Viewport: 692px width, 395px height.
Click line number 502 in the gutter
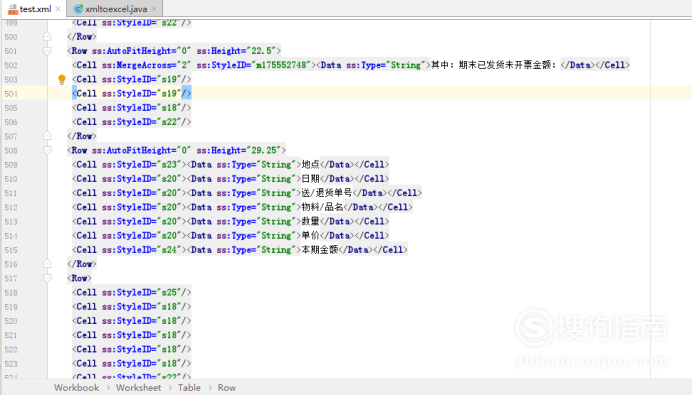[11, 65]
